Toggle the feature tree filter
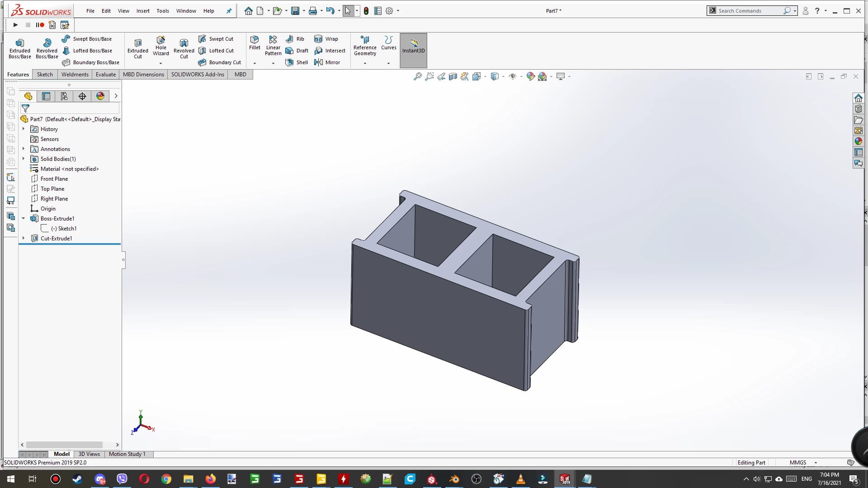Screen dimensions: 868x488 (25, 108)
